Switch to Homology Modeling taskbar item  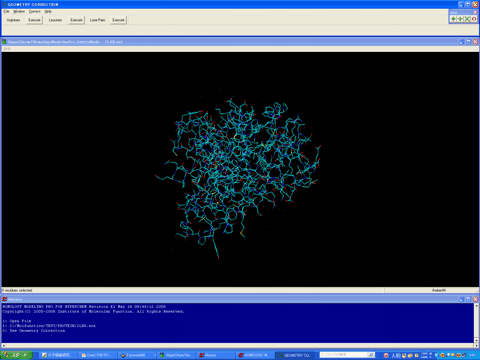[255, 355]
